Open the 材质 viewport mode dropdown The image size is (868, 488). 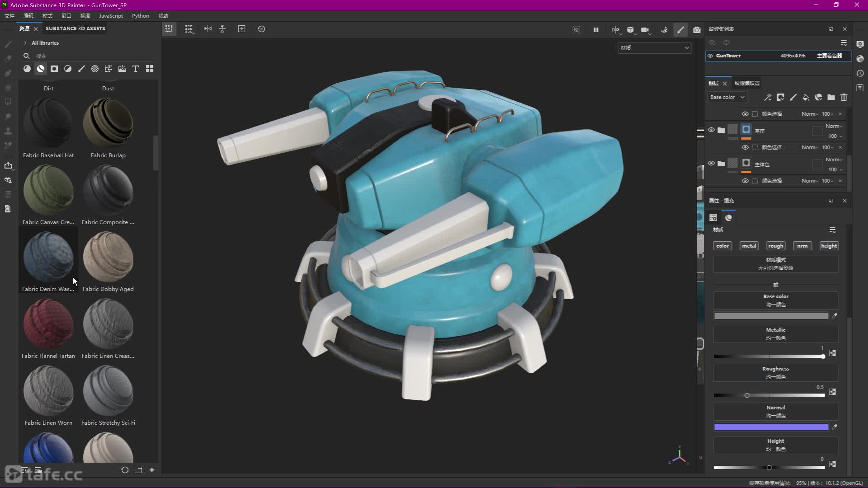click(654, 48)
